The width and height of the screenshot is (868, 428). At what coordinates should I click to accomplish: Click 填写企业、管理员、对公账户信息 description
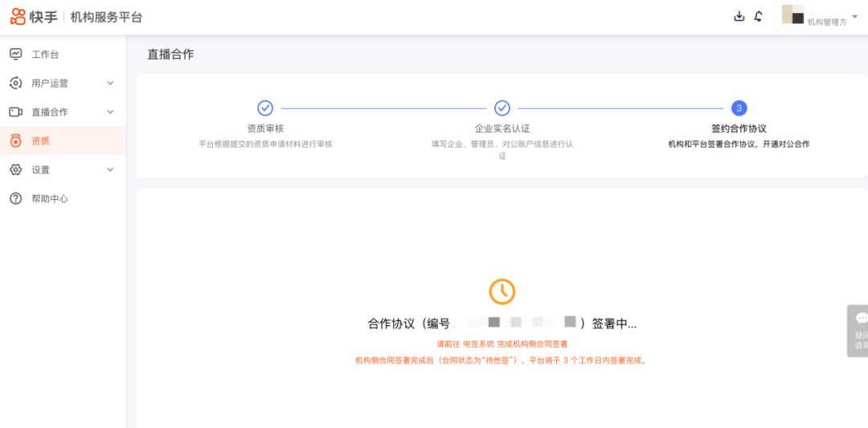(502, 150)
